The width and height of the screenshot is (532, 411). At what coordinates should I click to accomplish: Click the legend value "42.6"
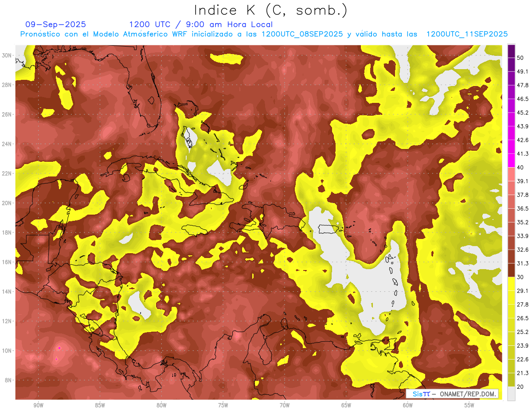(523, 140)
